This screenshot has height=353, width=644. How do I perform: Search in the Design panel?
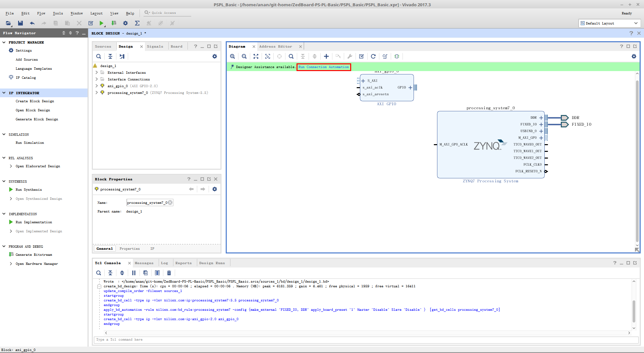99,56
